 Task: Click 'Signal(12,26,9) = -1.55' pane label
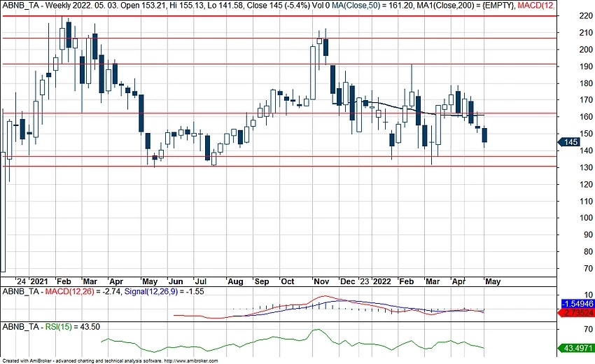pos(164,291)
